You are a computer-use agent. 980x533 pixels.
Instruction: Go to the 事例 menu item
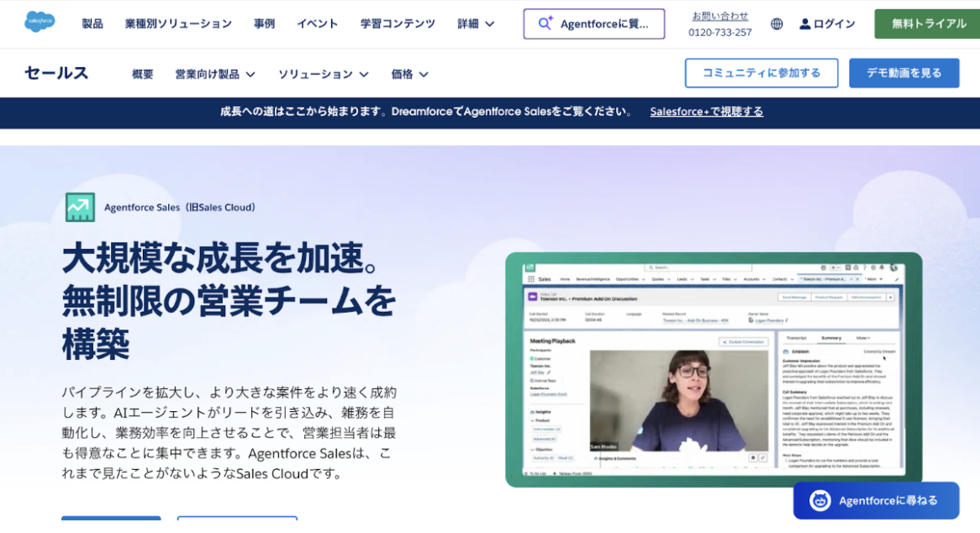pyautogui.click(x=264, y=24)
